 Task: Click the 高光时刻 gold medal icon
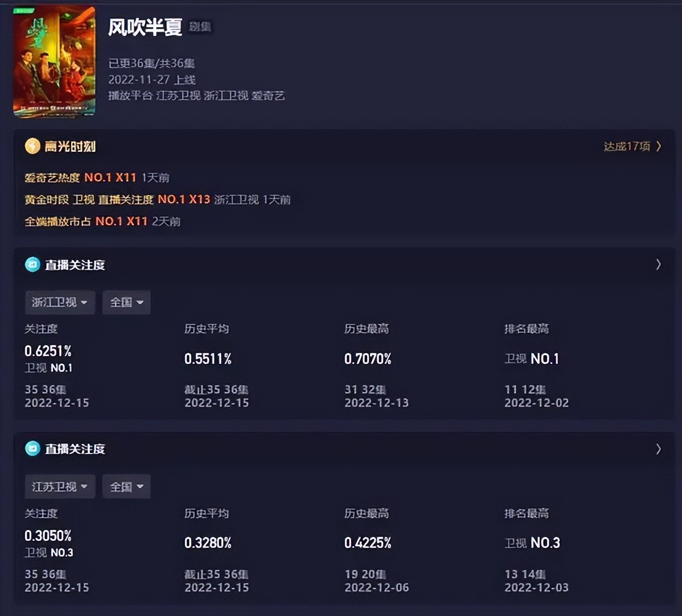click(x=32, y=146)
